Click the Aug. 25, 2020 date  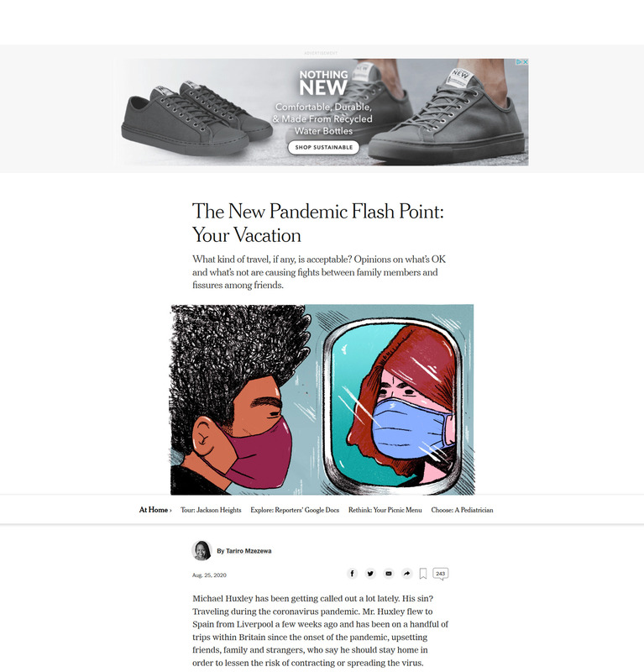[x=209, y=575]
